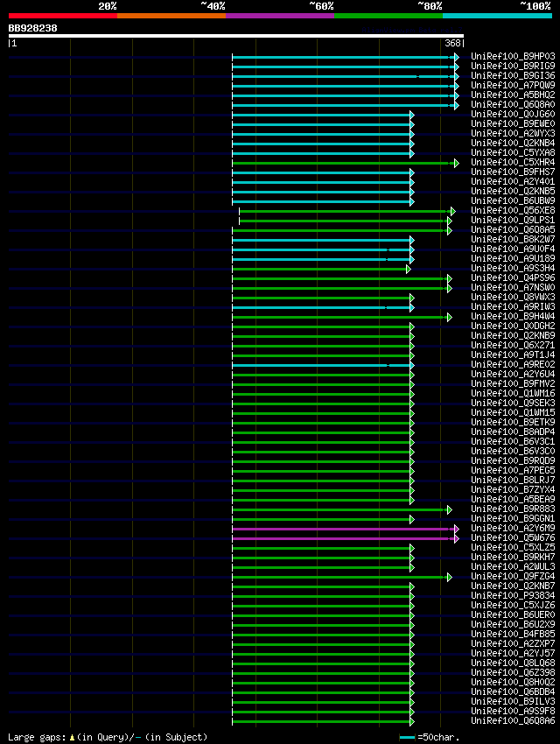Select the UniRef100_Q56XE8 label
Screen dimensions: 560x744
point(513,211)
